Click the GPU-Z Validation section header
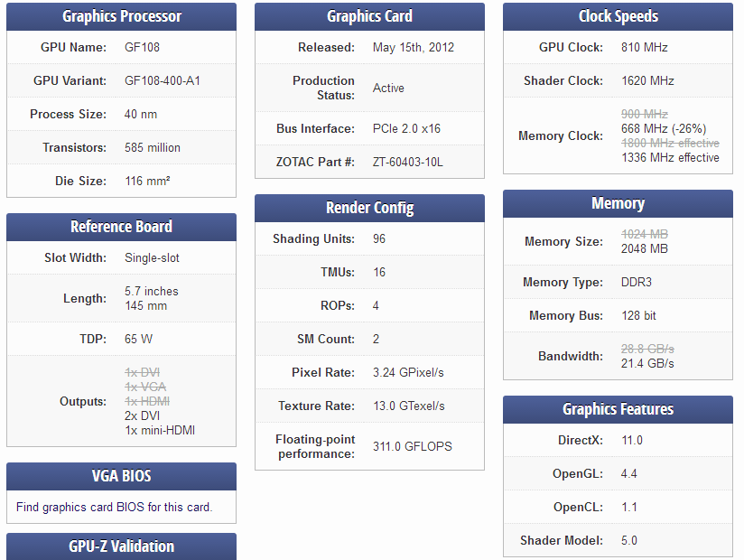The width and height of the screenshot is (744, 560). [x=122, y=546]
